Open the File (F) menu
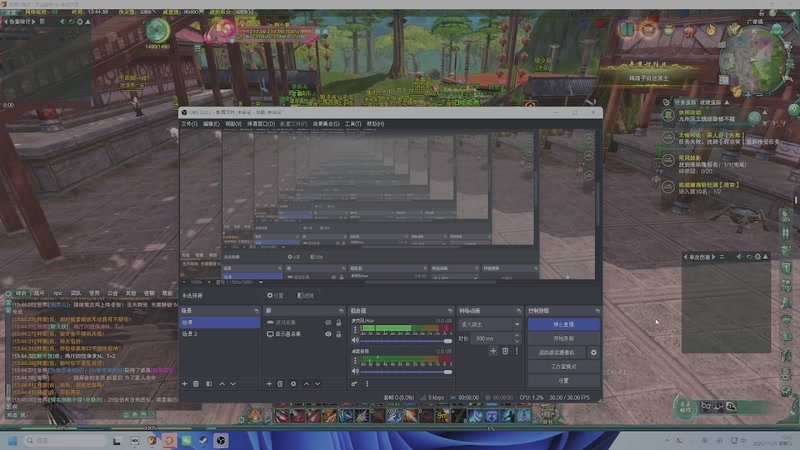 pyautogui.click(x=189, y=124)
